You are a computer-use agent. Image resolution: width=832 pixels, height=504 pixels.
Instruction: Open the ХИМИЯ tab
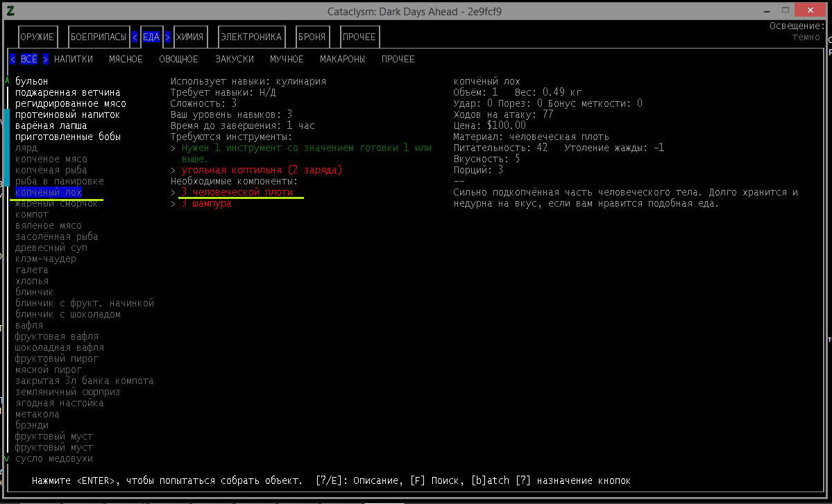(190, 37)
